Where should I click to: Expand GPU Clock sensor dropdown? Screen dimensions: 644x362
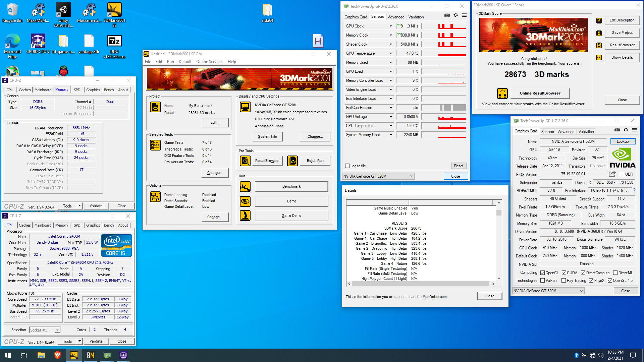[x=391, y=26]
